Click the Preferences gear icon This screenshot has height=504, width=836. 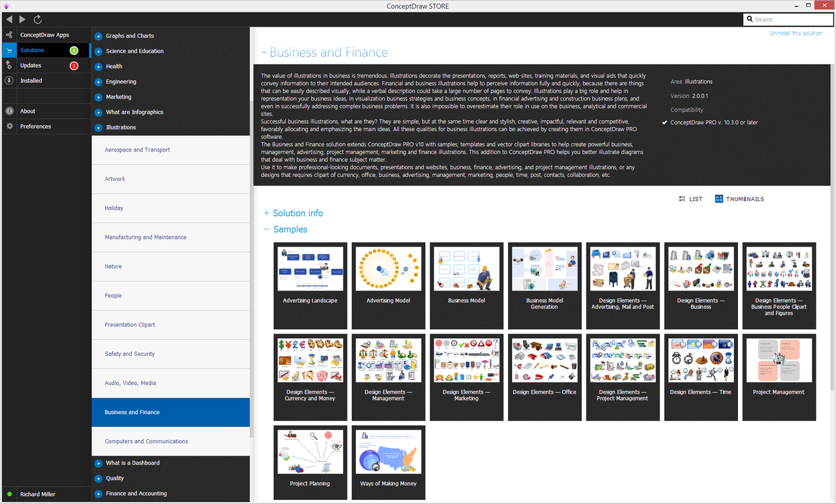9,126
